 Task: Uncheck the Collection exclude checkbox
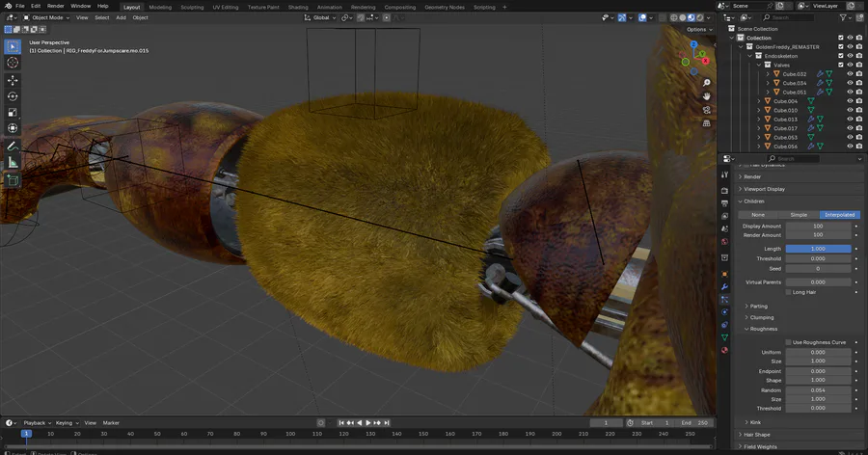pyautogui.click(x=841, y=38)
